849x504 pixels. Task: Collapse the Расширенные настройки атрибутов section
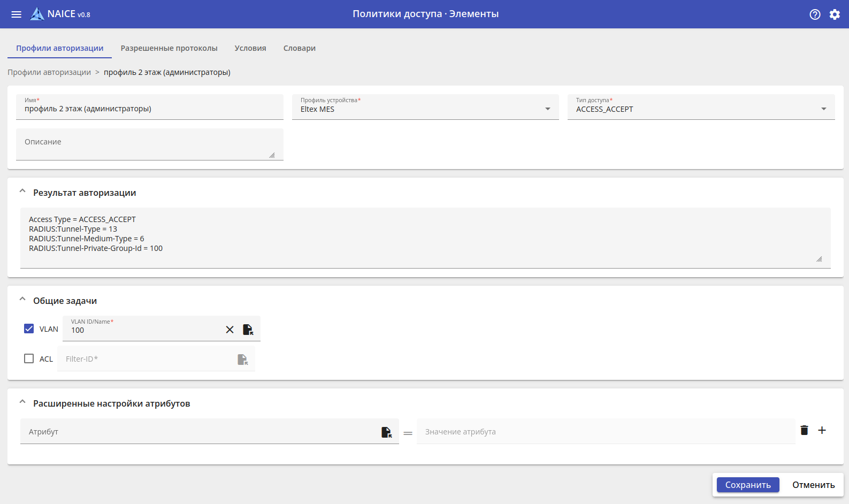[22, 402]
